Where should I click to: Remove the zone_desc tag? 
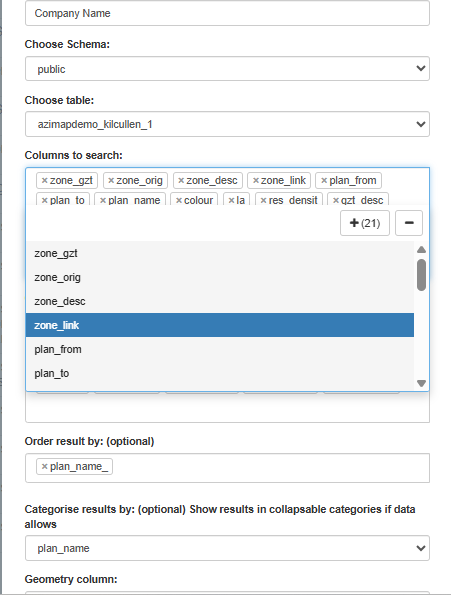coord(181,181)
